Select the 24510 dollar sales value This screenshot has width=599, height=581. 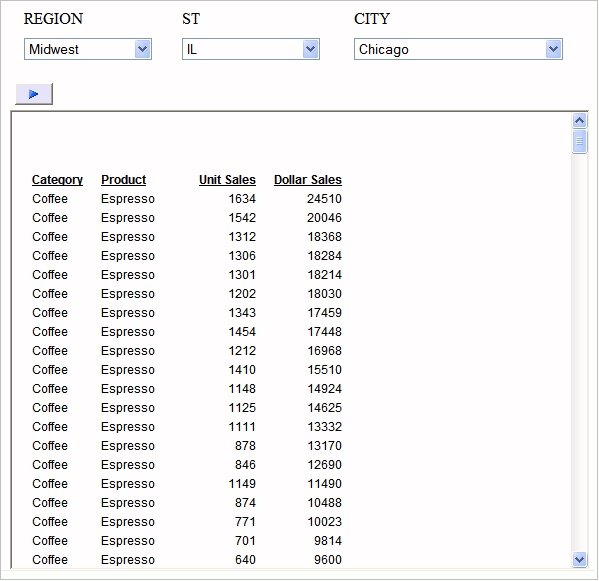pos(324,199)
